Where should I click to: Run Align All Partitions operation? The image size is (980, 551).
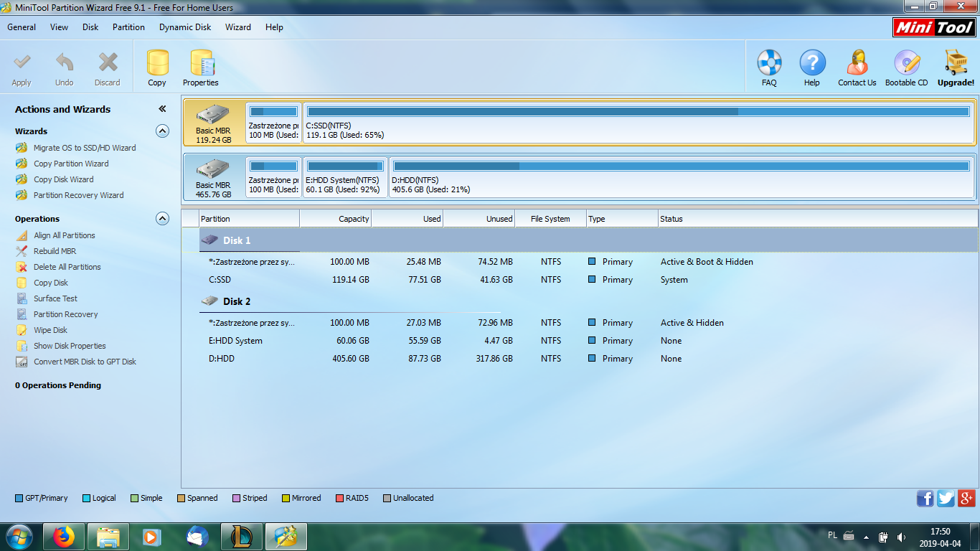tap(64, 235)
